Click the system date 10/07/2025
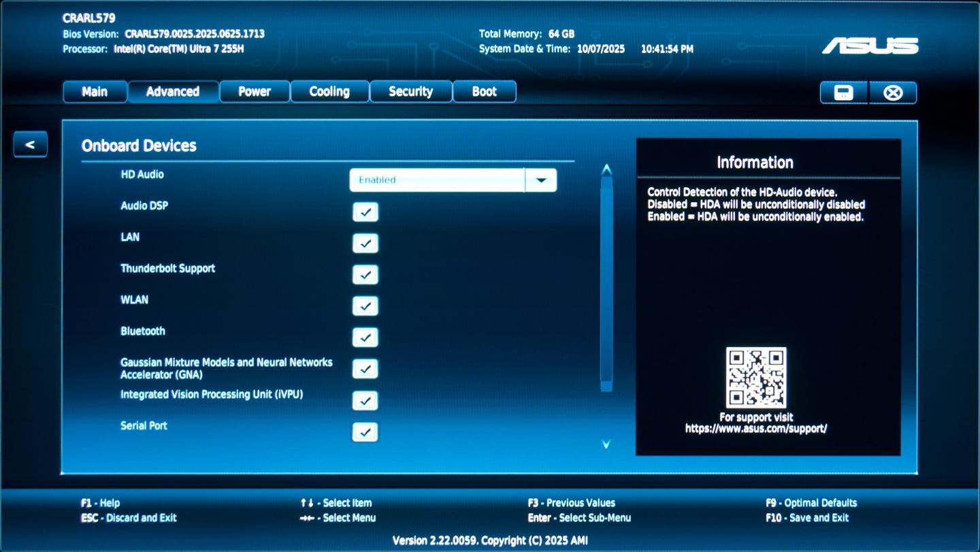The image size is (980, 552). point(600,49)
